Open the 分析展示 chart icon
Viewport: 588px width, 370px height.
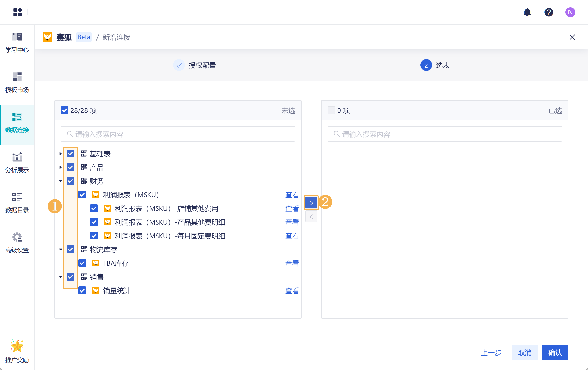pyautogui.click(x=17, y=157)
